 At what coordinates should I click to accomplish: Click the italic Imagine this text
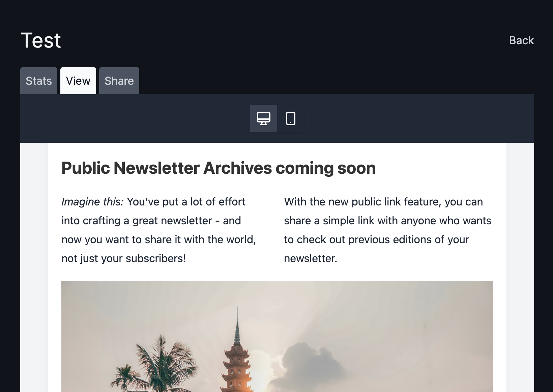coord(92,202)
